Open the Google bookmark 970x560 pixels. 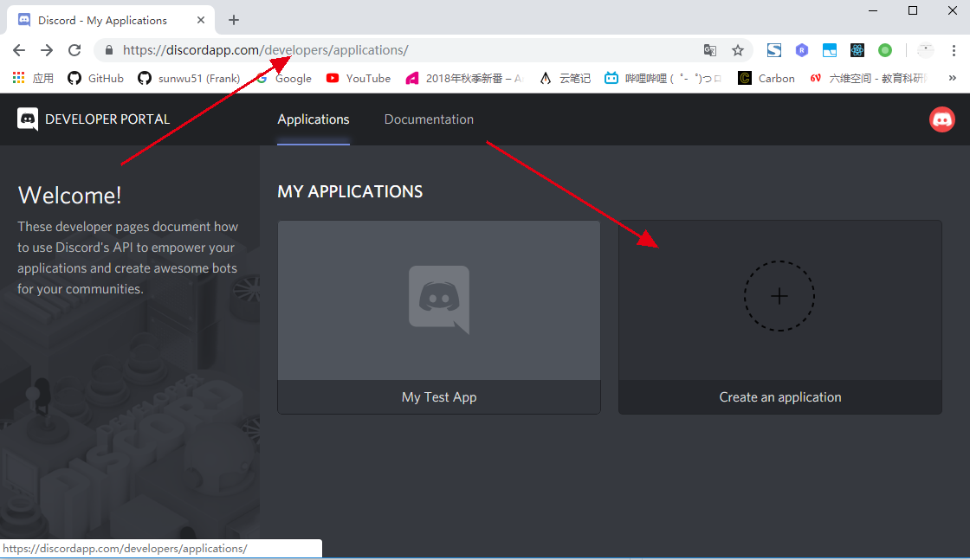(285, 79)
